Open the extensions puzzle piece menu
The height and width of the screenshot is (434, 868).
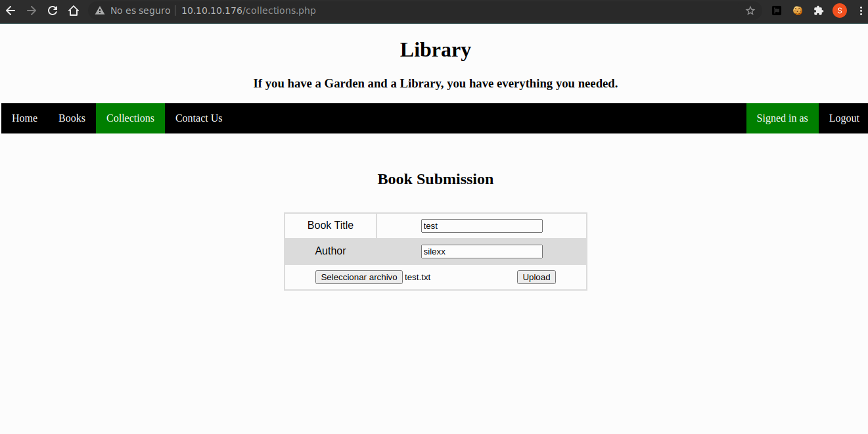(x=819, y=11)
